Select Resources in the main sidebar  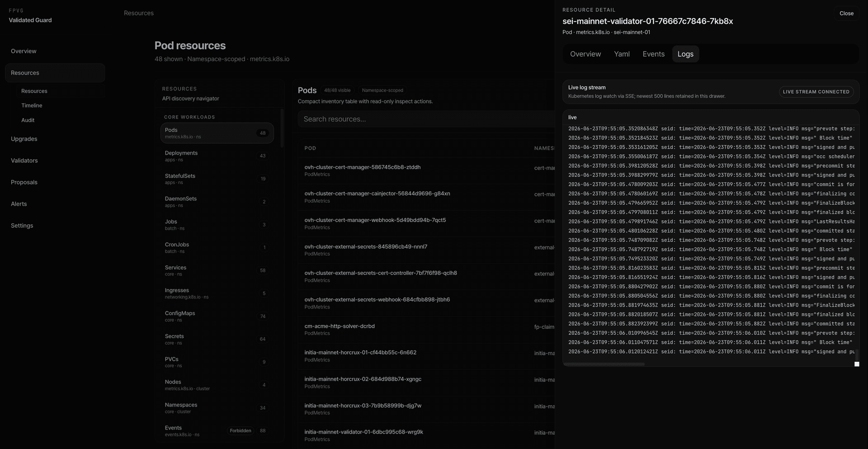pos(55,73)
